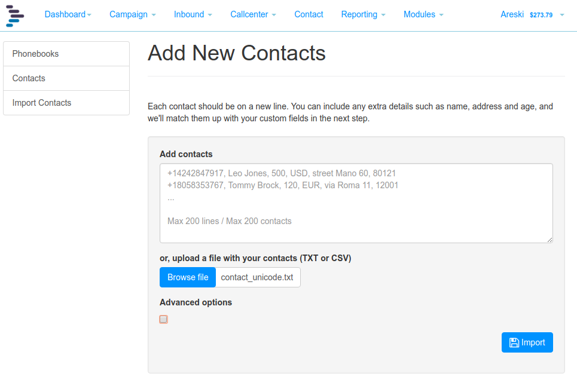Click the floppy disk icon on Import
This screenshot has width=577, height=392.
click(514, 343)
